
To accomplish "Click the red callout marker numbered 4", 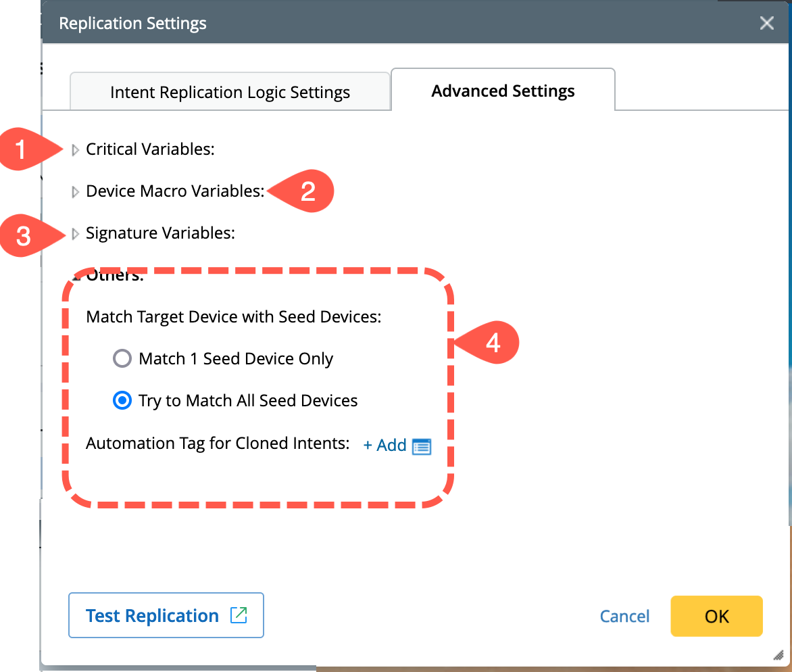I will point(492,343).
